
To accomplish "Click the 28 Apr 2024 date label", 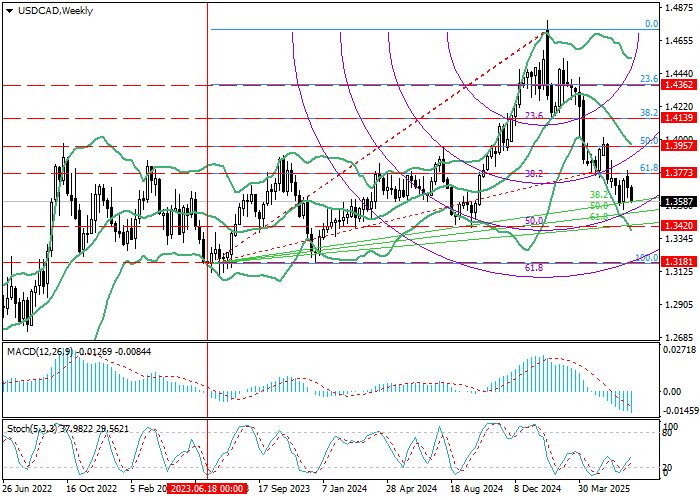I will (412, 488).
